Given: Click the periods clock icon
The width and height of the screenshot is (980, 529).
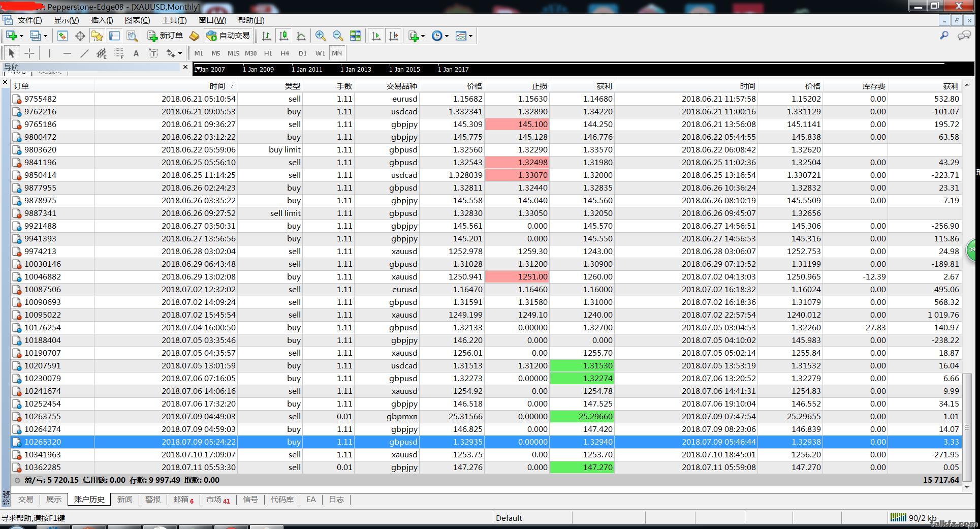Looking at the screenshot, I should coord(437,36).
